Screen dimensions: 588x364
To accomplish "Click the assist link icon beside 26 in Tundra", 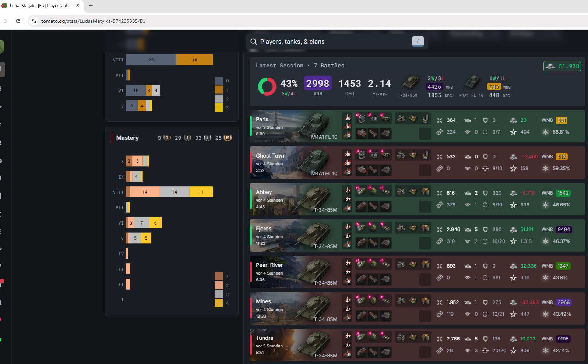I will point(440,351).
